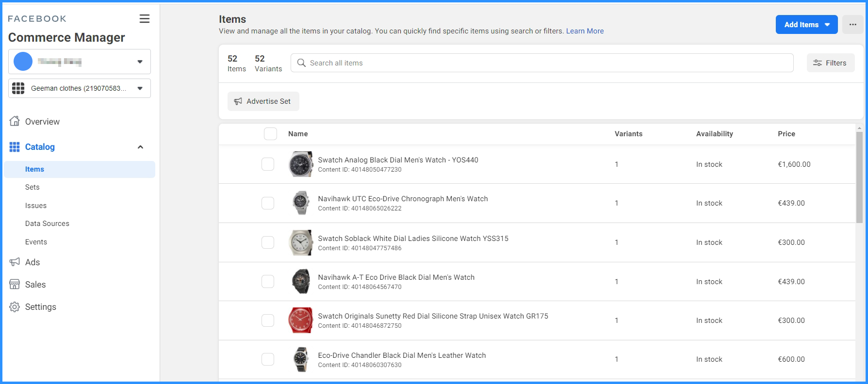The width and height of the screenshot is (868, 384).
Task: Open Settings in sidebar
Action: (41, 307)
